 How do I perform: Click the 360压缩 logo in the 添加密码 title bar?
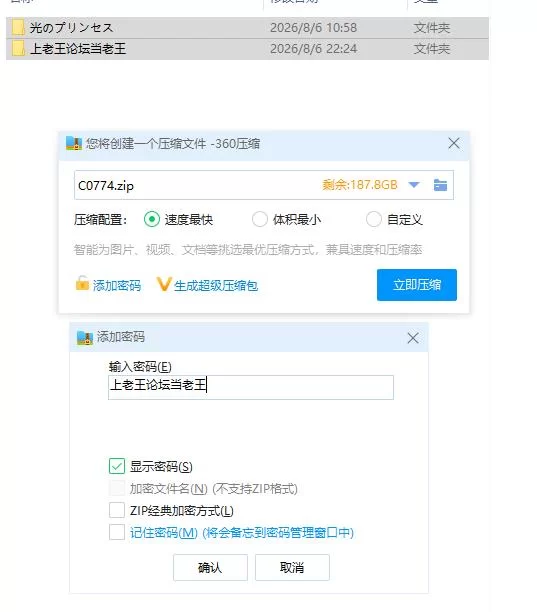click(84, 338)
